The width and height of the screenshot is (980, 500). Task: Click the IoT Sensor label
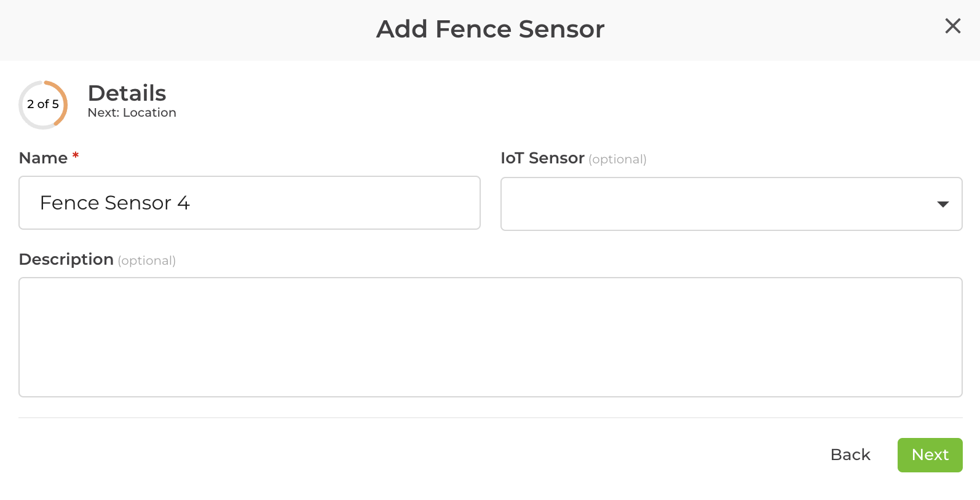(542, 158)
